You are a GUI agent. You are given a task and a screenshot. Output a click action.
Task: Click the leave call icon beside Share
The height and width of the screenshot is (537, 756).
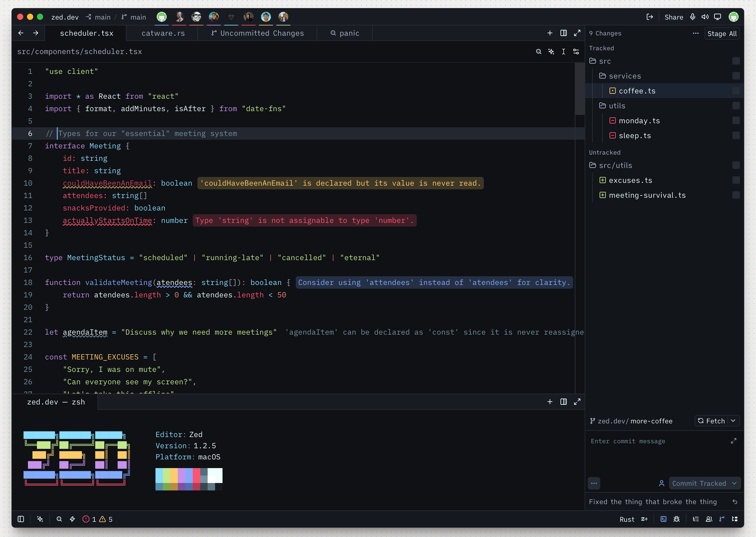click(650, 17)
